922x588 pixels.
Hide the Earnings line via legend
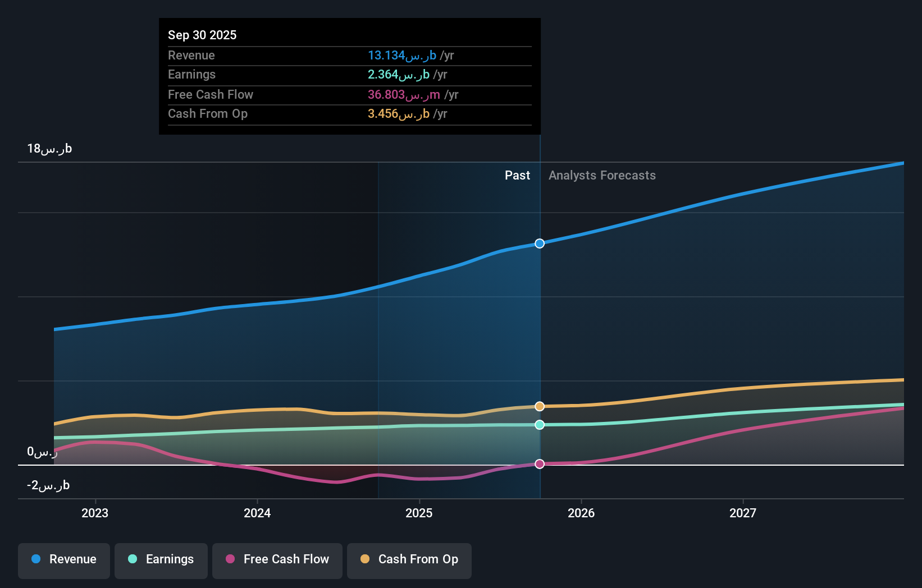(161, 559)
